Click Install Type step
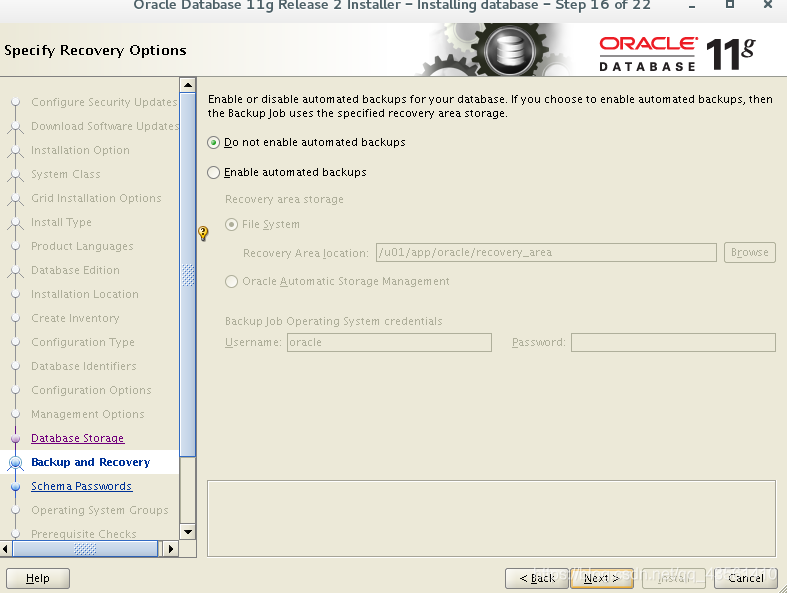Viewport: 787px width, 593px height. tap(61, 222)
